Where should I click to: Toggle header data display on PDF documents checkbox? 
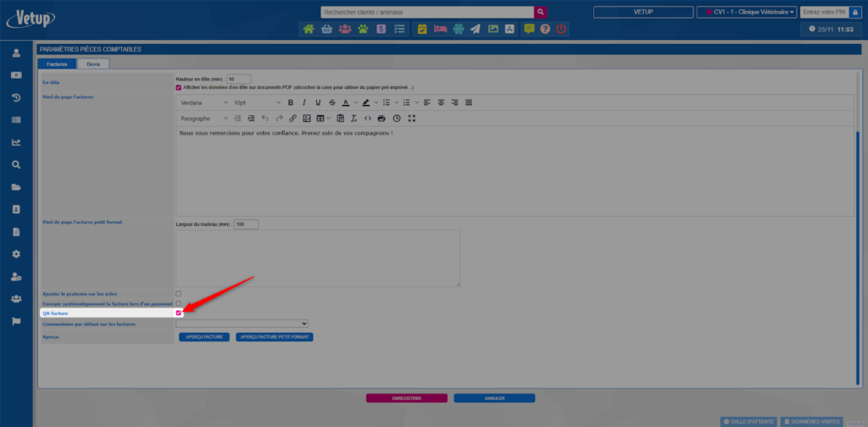(179, 86)
